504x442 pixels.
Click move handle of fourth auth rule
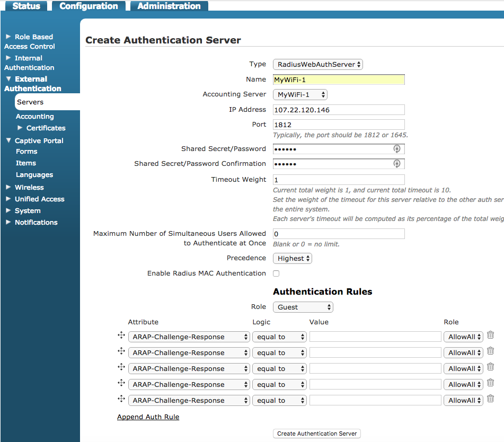tap(121, 383)
